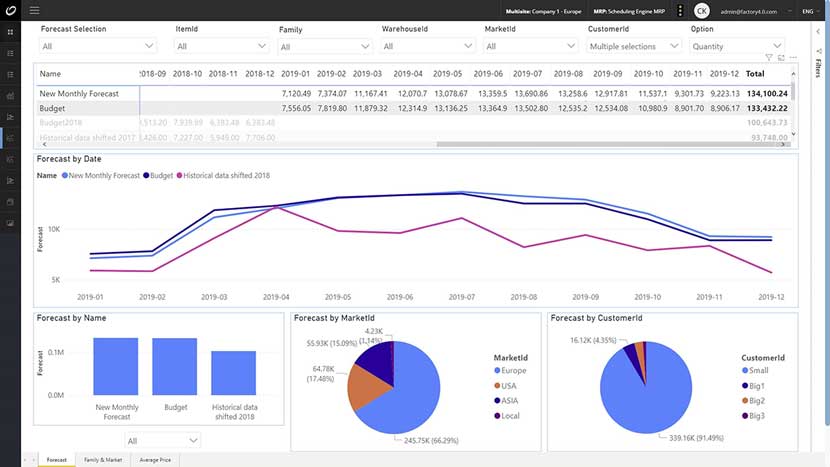This screenshot has height=467, width=830.
Task: Click the Local legend item
Action: point(507,416)
